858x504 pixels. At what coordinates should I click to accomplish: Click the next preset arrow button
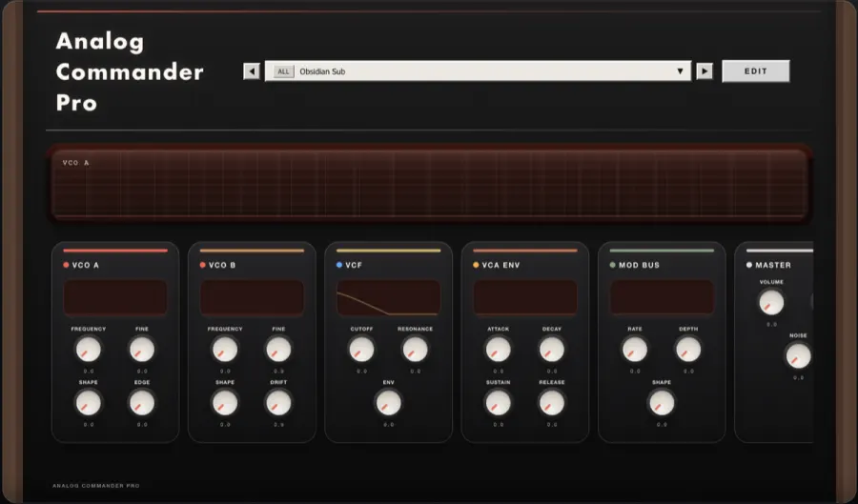(x=705, y=71)
